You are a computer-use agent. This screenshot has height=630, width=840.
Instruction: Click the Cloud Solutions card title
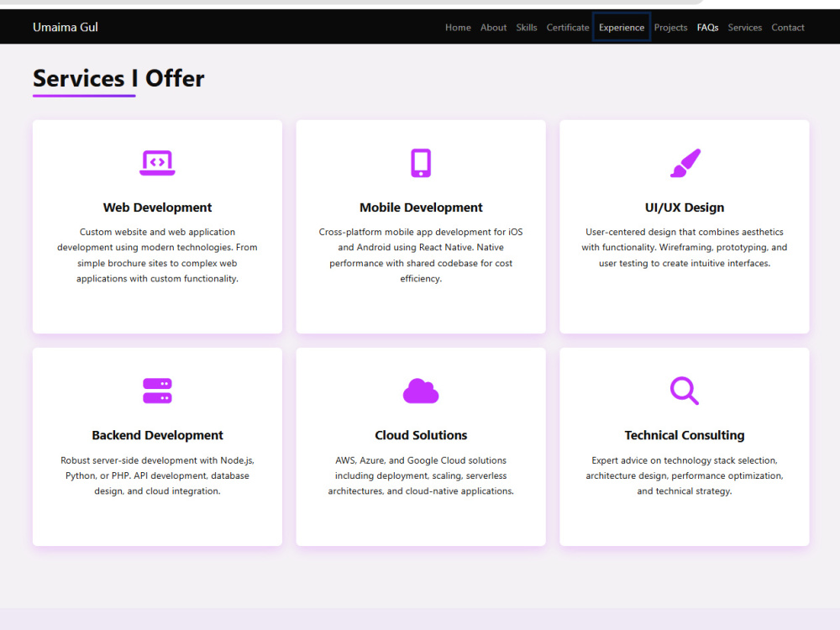[421, 435]
